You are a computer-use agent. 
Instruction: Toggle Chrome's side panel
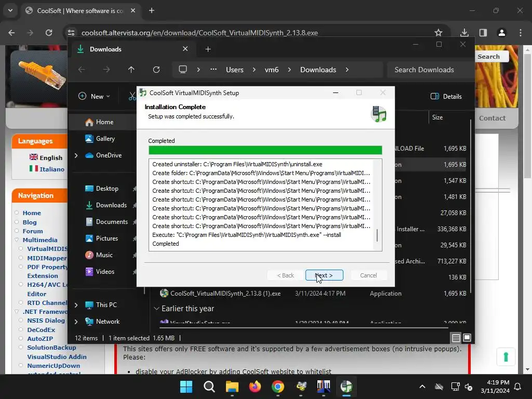(483, 33)
